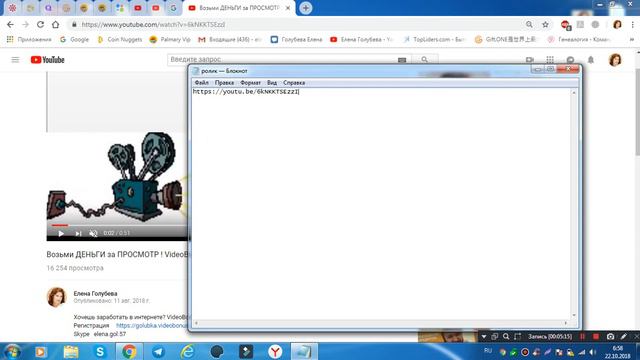
Task: Click the YouTube search magnifier button
Action: (424, 60)
